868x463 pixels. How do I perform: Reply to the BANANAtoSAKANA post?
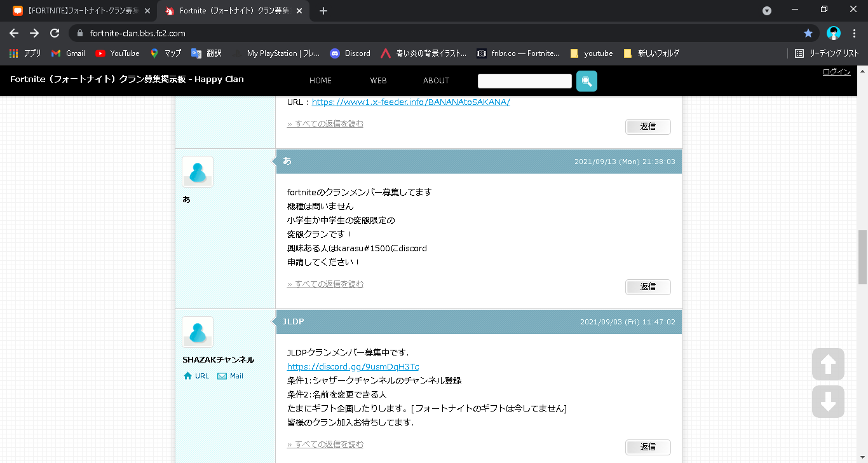(x=648, y=127)
